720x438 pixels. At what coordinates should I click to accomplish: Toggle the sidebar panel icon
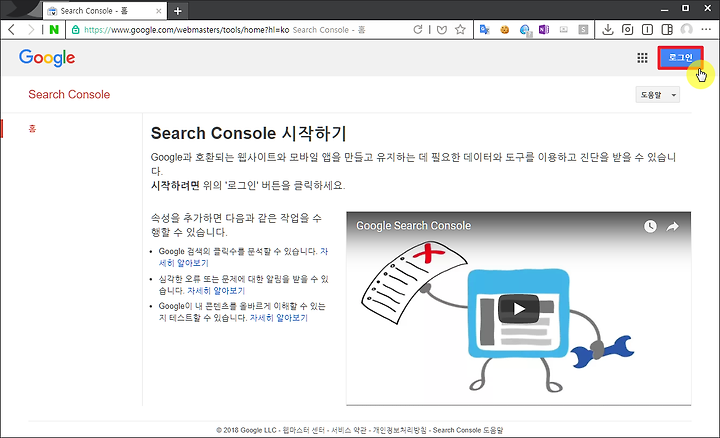pos(667,30)
